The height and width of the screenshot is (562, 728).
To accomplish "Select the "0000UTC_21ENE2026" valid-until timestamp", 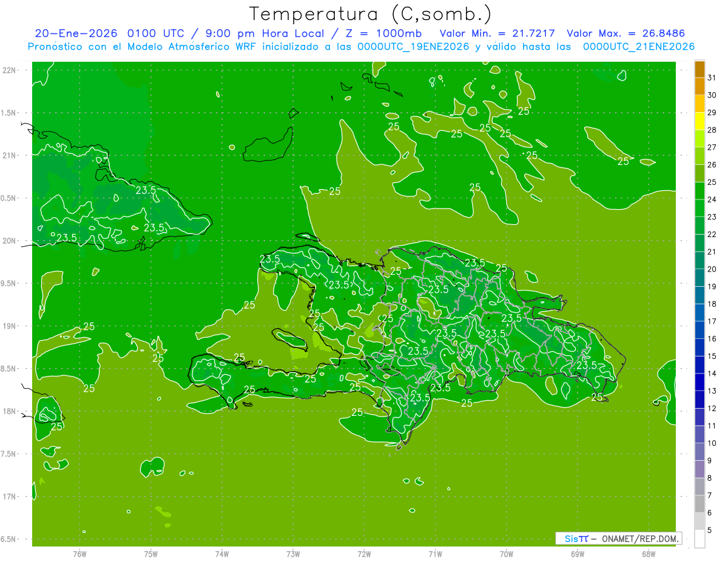I will 639,47.
